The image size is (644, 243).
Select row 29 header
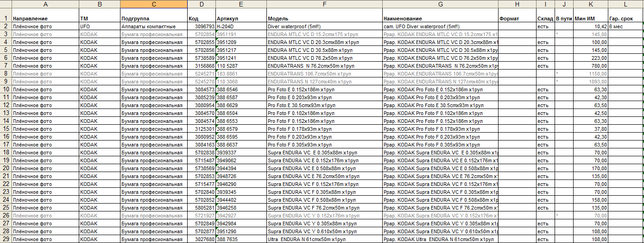(x=6, y=239)
